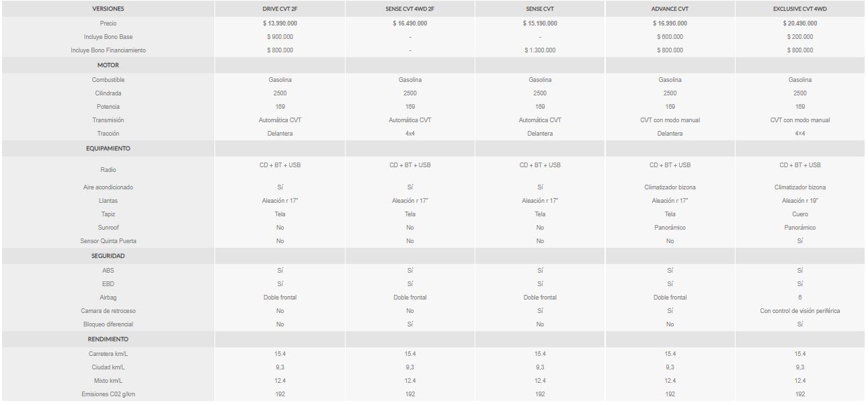Viewport: 868px width, 405px height.
Task: Select the $ 20.490.000 price value
Action: click(x=800, y=24)
